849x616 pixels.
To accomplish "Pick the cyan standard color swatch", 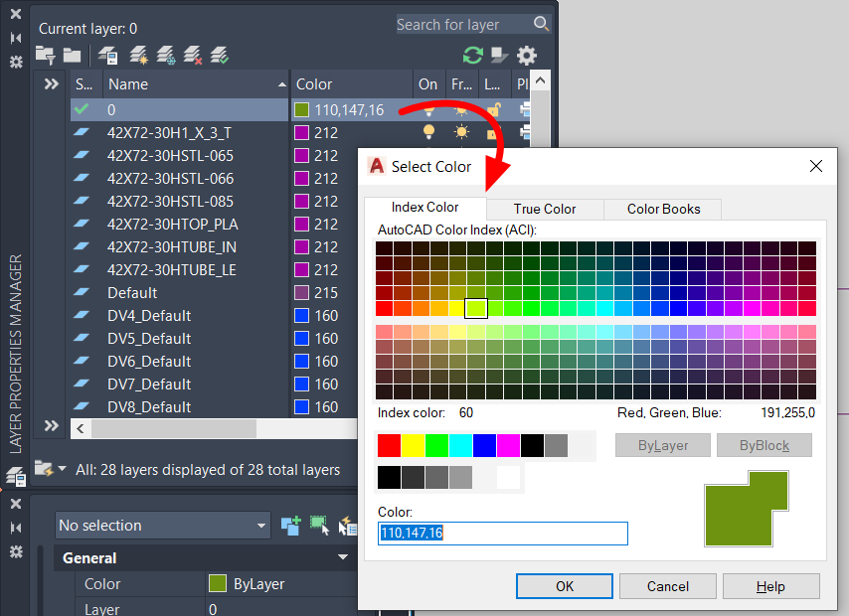I will click(460, 445).
